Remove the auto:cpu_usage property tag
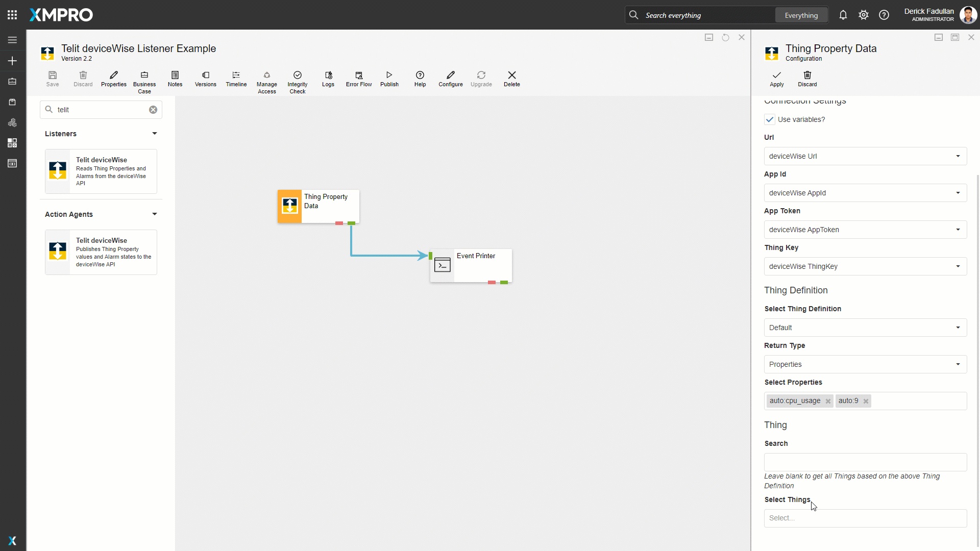Image resolution: width=980 pixels, height=551 pixels. click(x=828, y=402)
